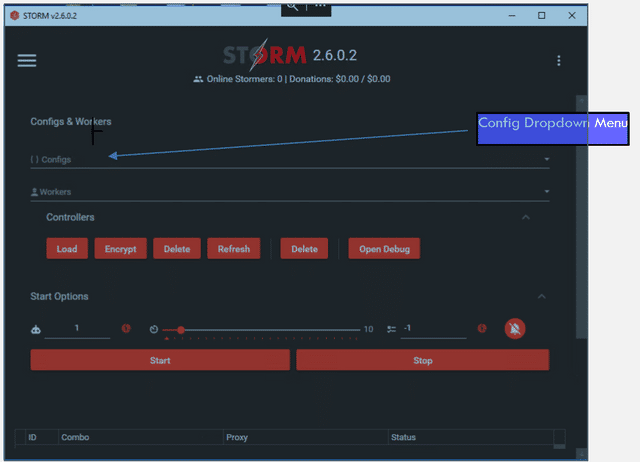Click the Online Stormers people icon
The height and width of the screenshot is (462, 640).
198,79
